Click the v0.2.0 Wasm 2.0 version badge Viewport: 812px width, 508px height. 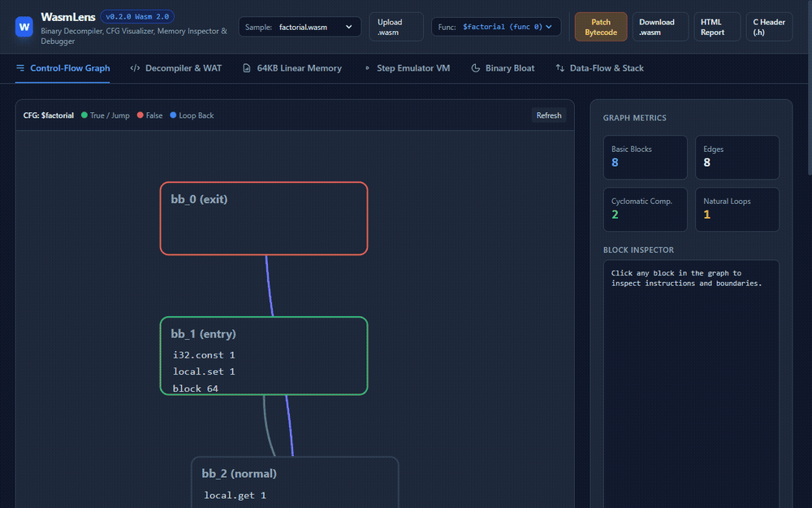[137, 16]
